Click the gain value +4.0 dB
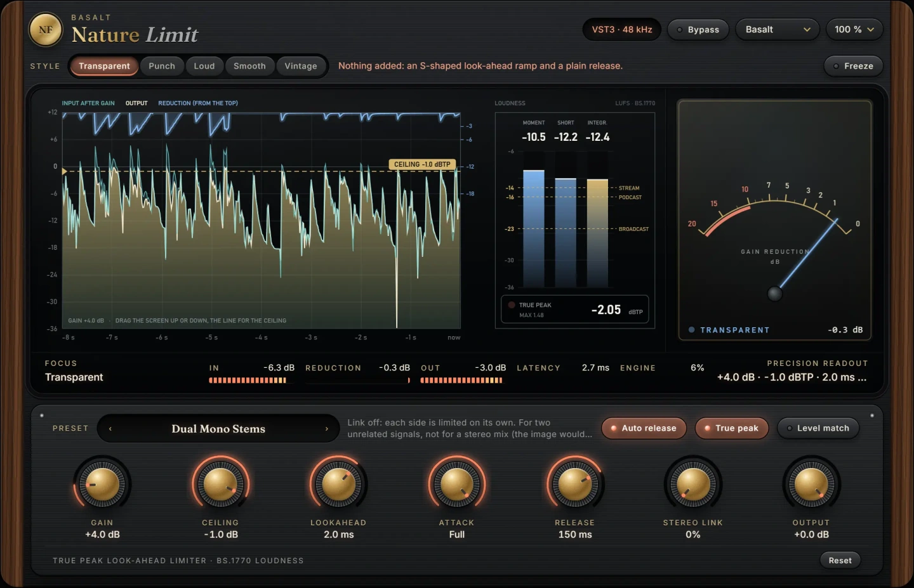This screenshot has height=588, width=914. 102,535
